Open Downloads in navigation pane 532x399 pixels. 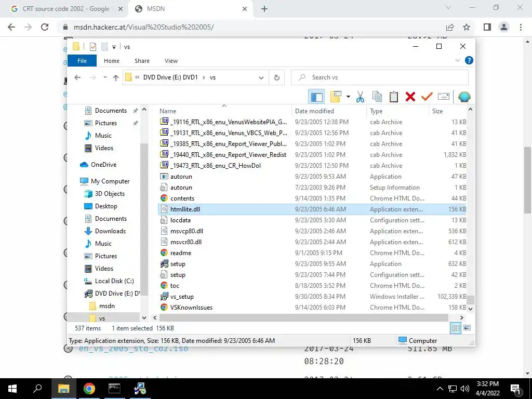110,231
